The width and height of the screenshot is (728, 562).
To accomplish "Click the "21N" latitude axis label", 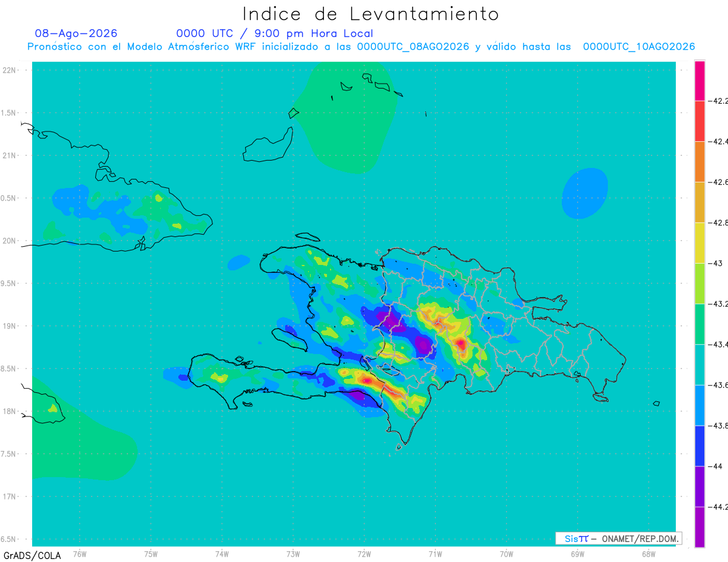I will click(x=10, y=155).
